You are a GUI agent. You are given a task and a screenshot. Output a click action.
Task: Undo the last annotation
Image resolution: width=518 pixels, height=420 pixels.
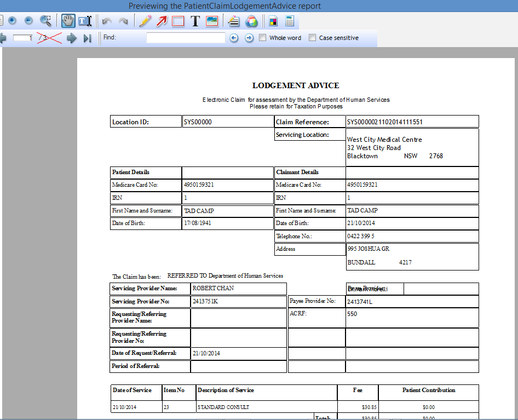coord(107,21)
